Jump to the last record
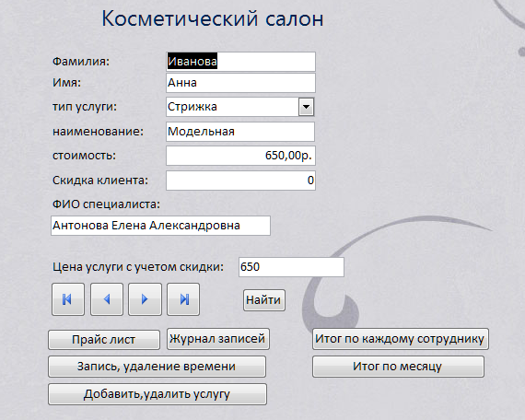Image resolution: width=525 pixels, height=420 pixels. [x=183, y=299]
